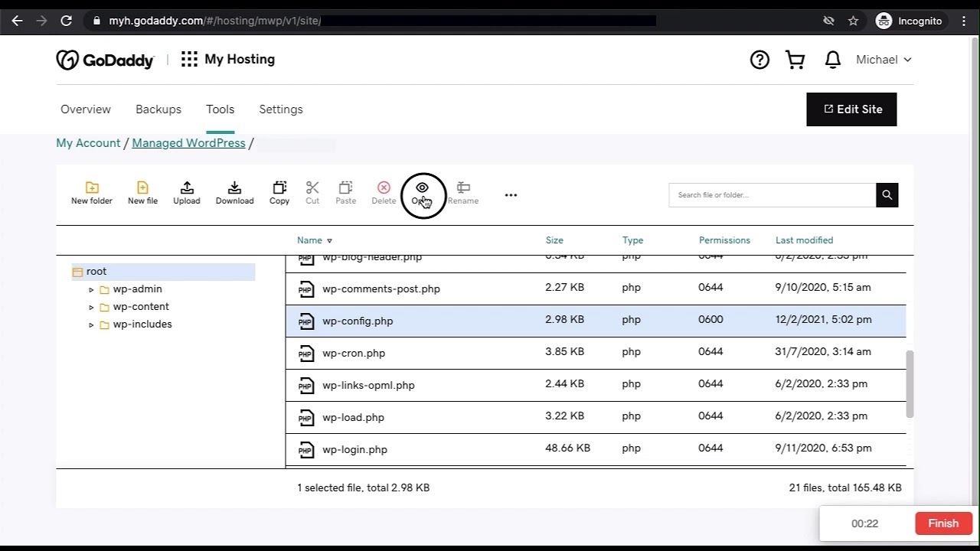This screenshot has height=551, width=980.
Task: Expand the wp-admin folder
Action: click(x=91, y=289)
